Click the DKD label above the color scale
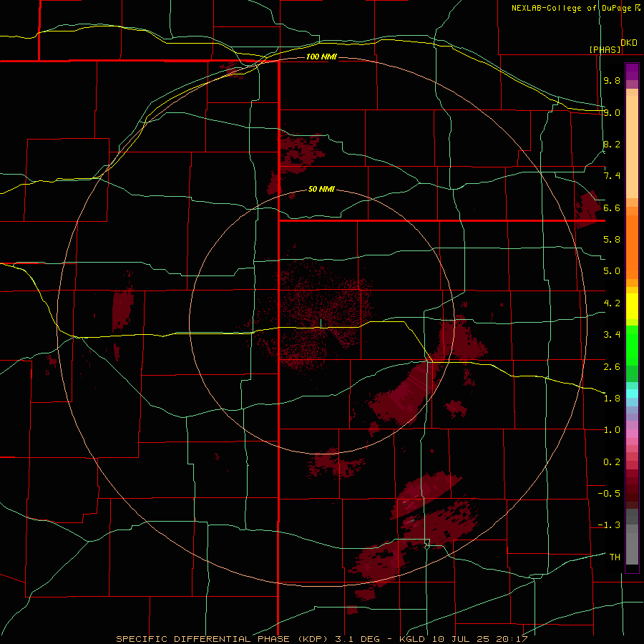 pos(629,43)
